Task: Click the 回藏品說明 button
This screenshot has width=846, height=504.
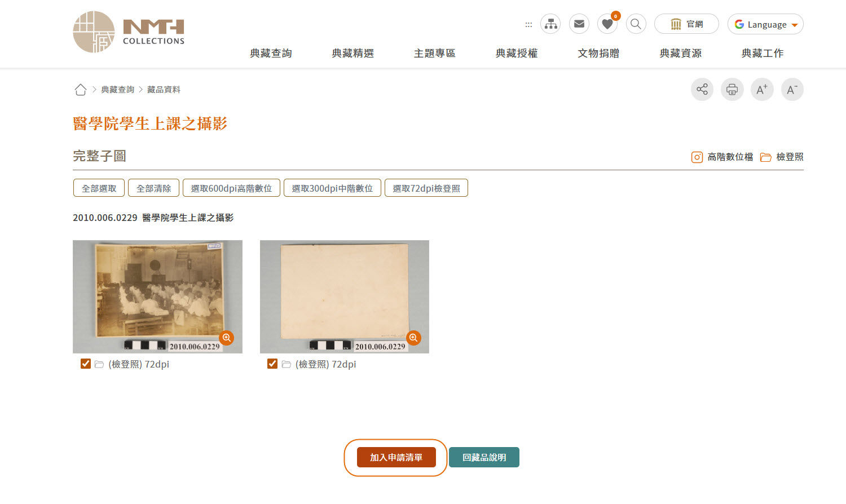Action: click(484, 457)
